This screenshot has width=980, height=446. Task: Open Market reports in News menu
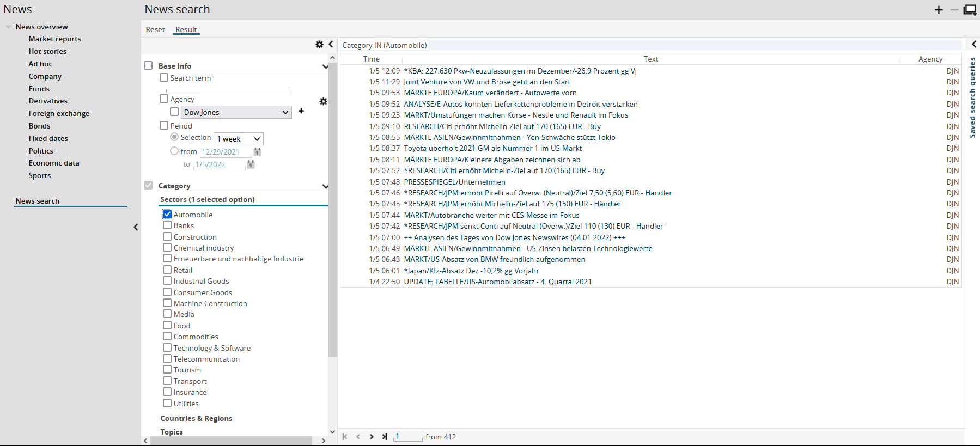click(x=54, y=39)
